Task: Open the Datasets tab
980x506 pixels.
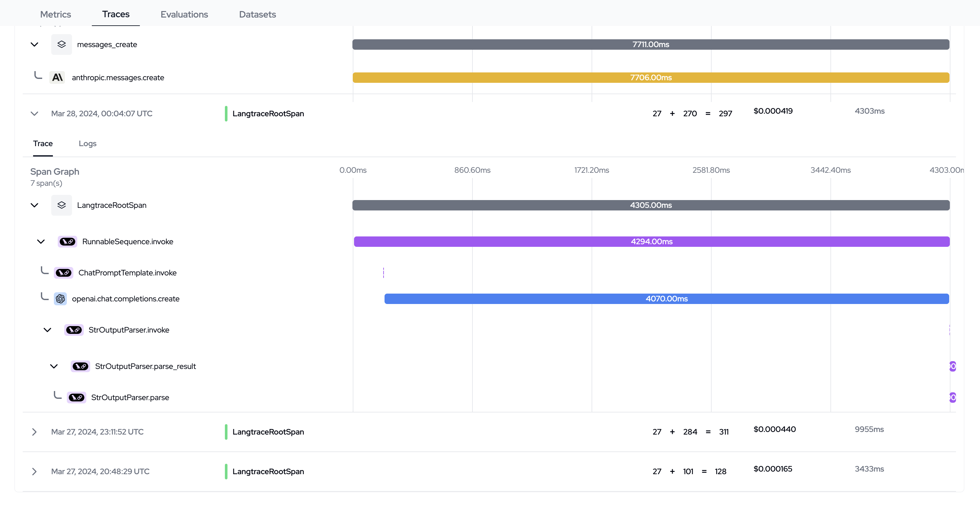Action: click(257, 15)
